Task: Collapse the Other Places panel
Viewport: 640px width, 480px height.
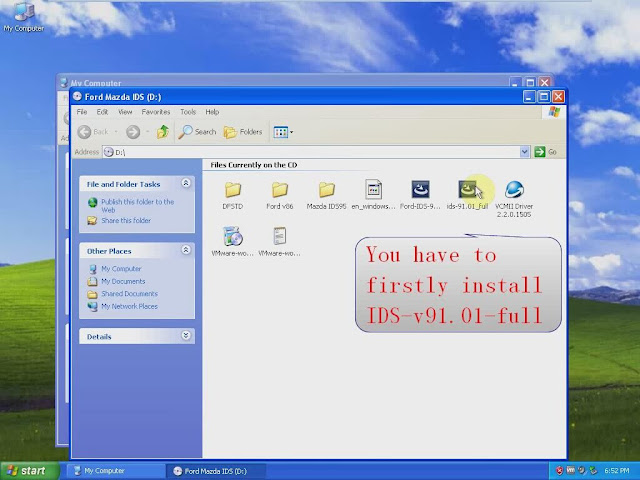Action: [x=186, y=250]
